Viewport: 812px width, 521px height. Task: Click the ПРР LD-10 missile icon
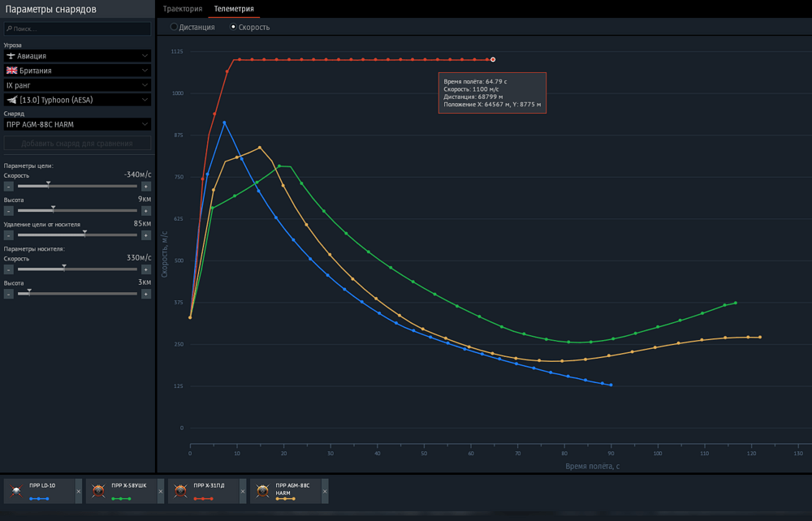pos(16,490)
